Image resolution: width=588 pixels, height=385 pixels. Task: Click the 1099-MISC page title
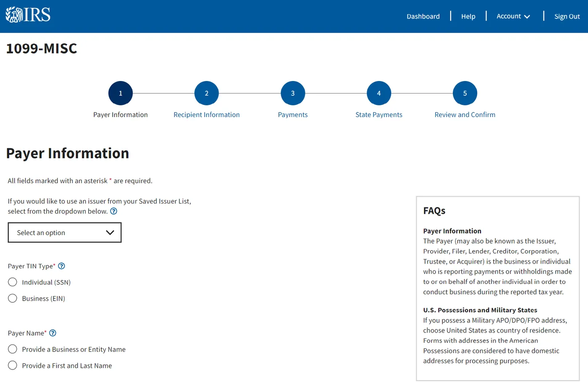click(42, 49)
